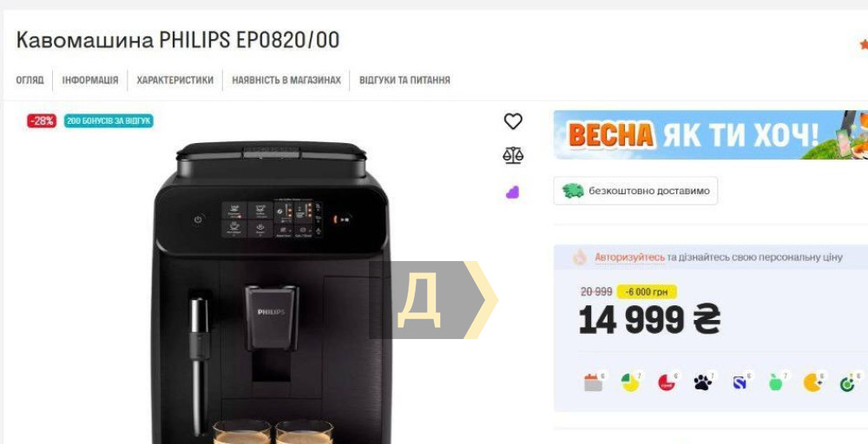Click the purple cloud icon beside the product image

tap(513, 193)
